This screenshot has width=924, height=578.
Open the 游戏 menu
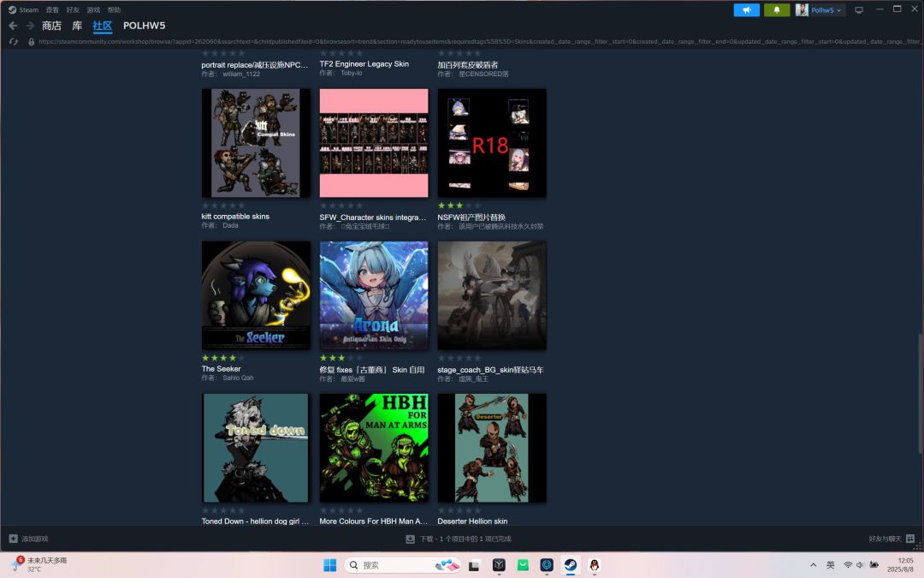94,9
